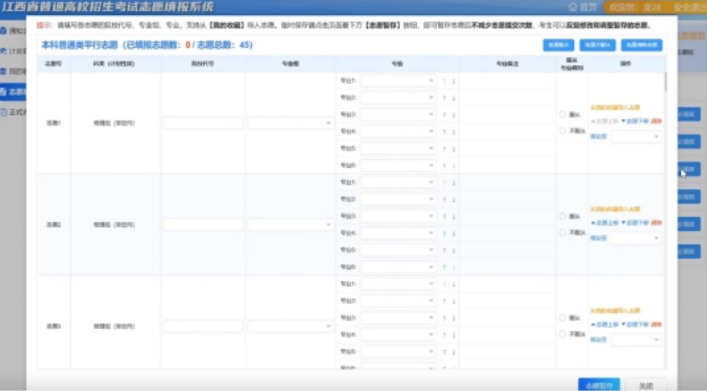This screenshot has width=707, height=391.
Task: Move 专业6 up in 志愿1
Action: (445, 166)
